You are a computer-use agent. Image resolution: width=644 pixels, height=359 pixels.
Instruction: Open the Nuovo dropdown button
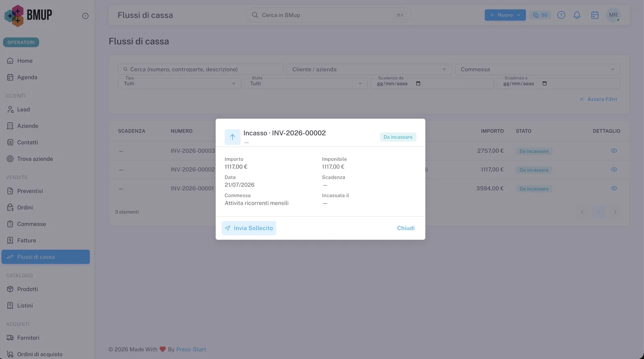(505, 15)
